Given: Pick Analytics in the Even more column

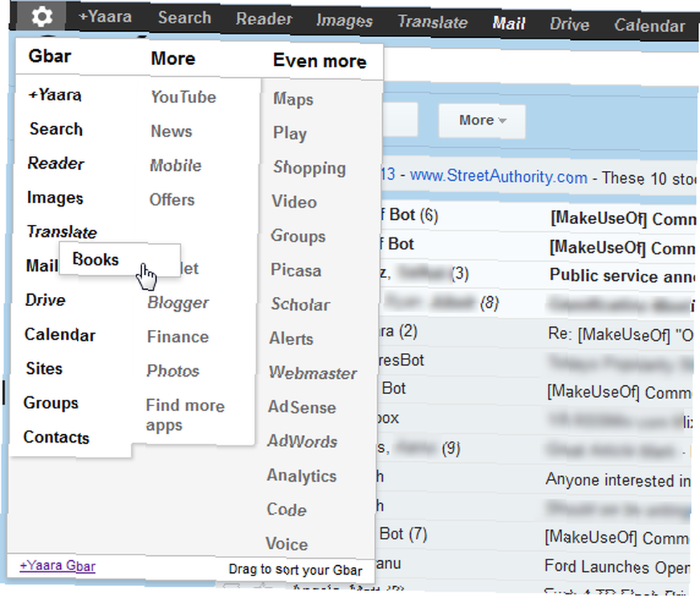Looking at the screenshot, I should (x=301, y=476).
